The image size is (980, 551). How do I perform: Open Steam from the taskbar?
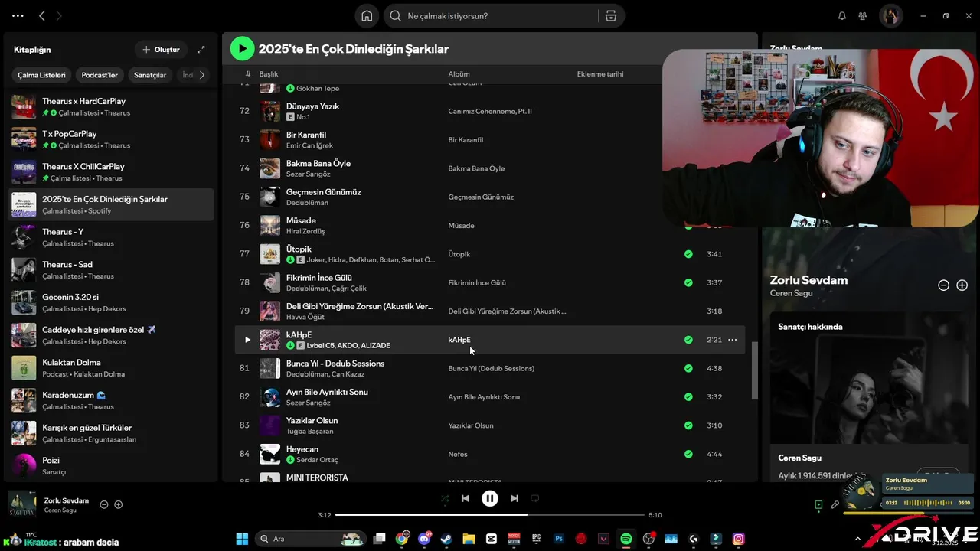tap(446, 539)
